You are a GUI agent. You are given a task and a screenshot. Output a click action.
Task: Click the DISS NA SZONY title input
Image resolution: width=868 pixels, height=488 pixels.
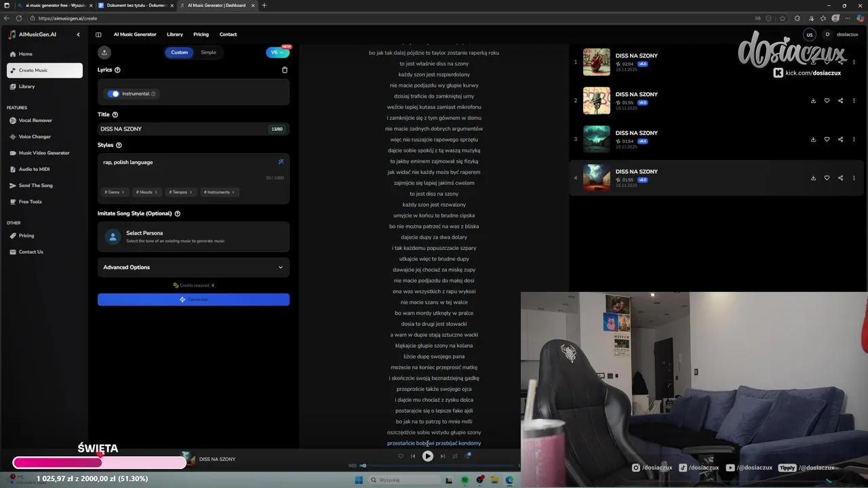point(193,129)
